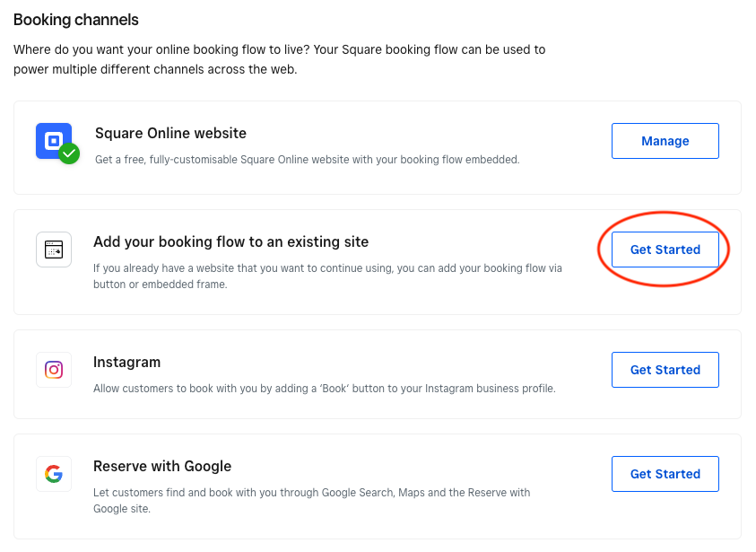Click the Google G logo icon

[54, 474]
